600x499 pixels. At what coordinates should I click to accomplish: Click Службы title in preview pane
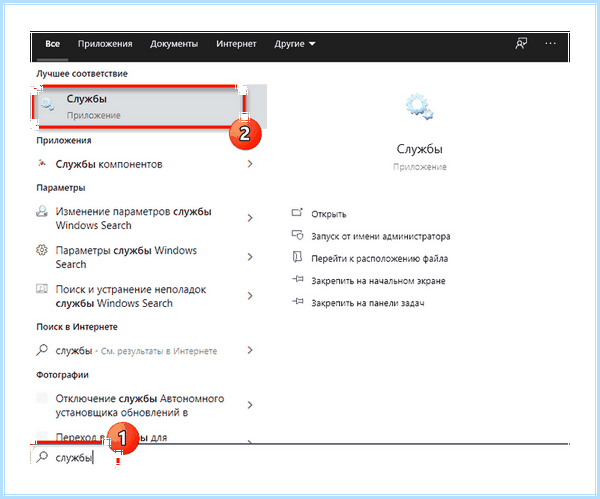[x=419, y=149]
